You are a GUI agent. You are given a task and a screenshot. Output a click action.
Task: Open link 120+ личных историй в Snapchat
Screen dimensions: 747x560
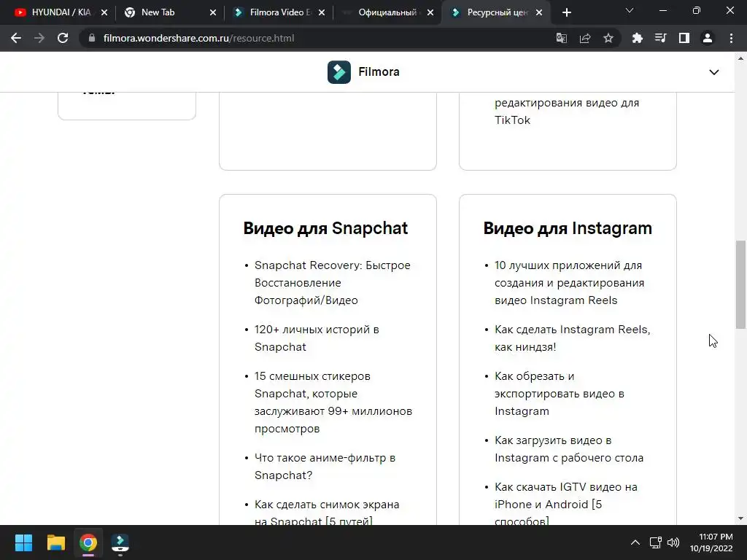(x=317, y=338)
